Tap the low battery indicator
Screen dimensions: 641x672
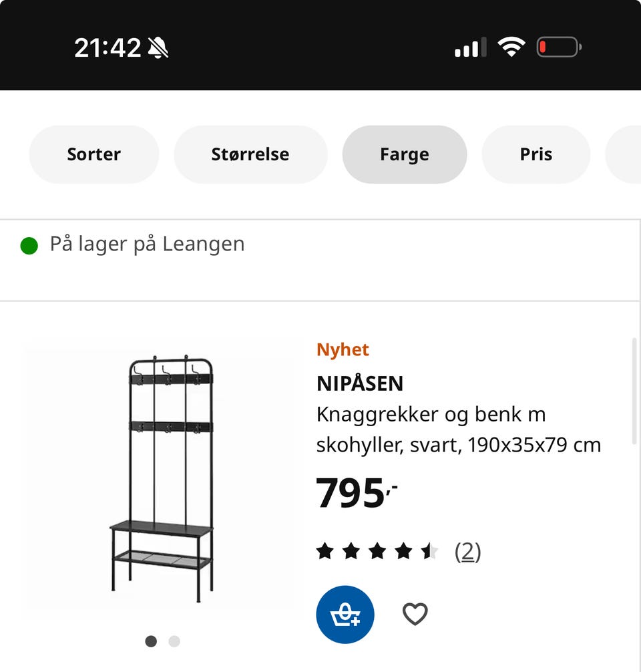[559, 47]
